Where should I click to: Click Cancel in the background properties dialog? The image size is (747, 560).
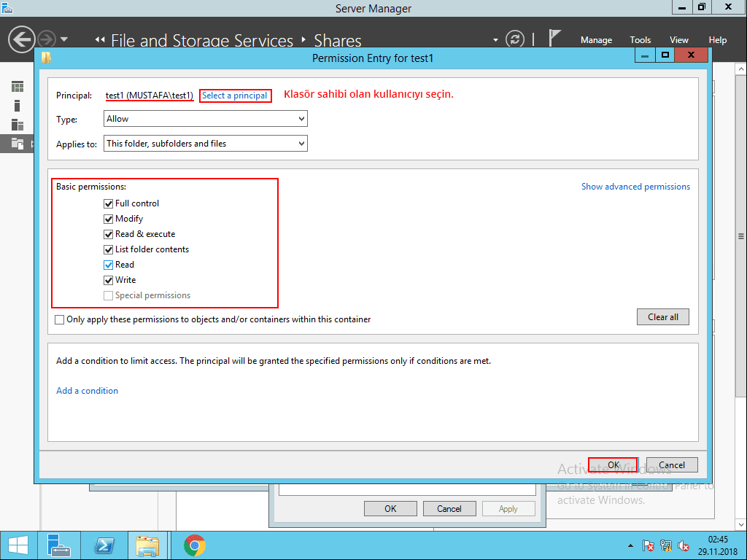tap(449, 508)
